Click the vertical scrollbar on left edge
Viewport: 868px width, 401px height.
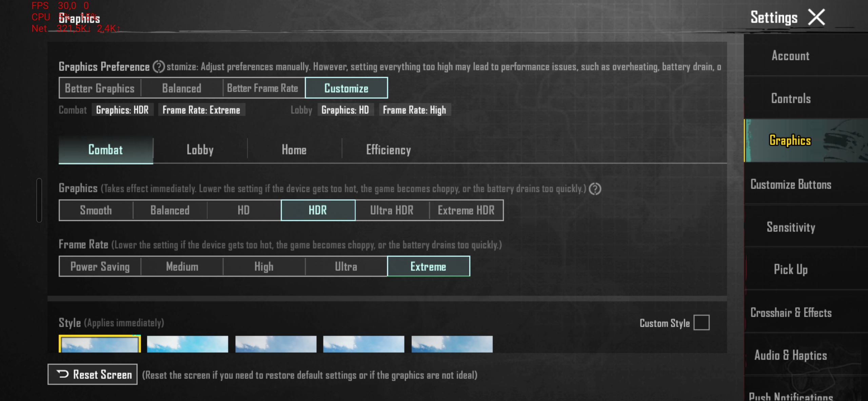39,200
